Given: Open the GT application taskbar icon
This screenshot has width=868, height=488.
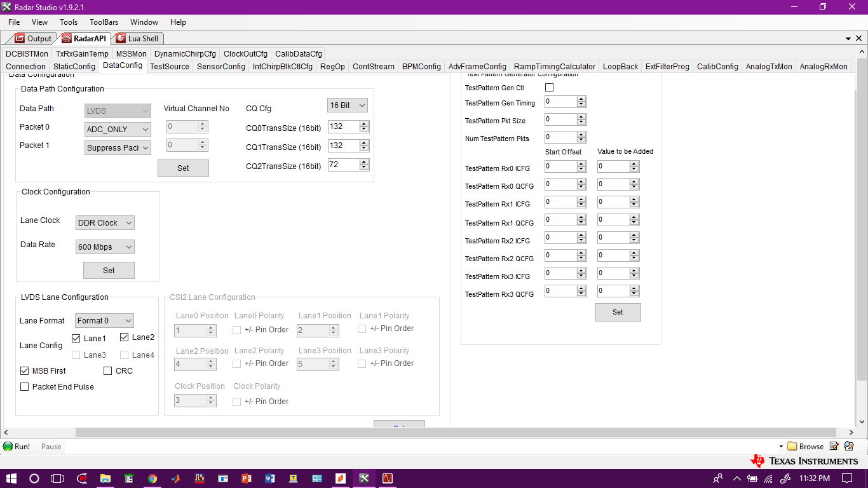Looking at the screenshot, I should pos(83,478).
